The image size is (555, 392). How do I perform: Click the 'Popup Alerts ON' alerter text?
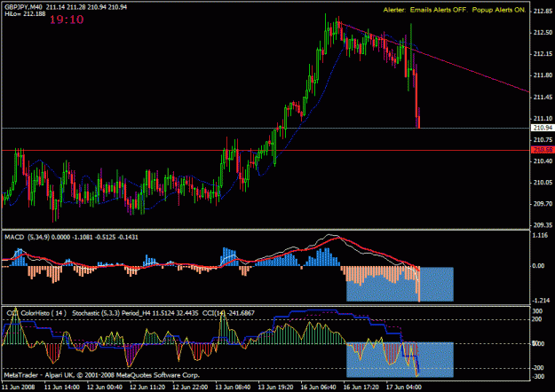click(499, 10)
